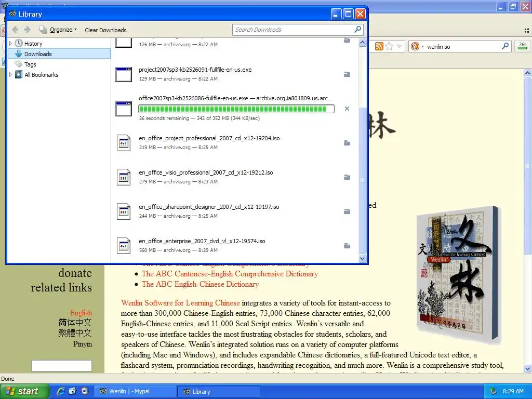
Task: Click the project2007sp3 exe file icon
Action: click(124, 74)
